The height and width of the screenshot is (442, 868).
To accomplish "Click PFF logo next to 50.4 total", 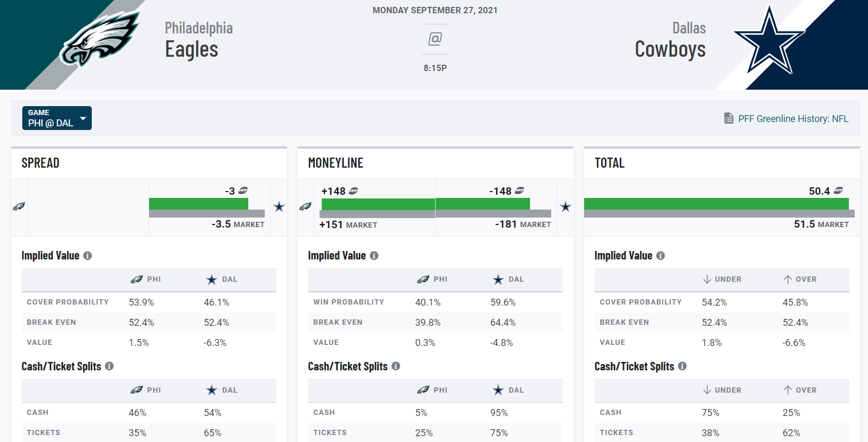I will tap(838, 190).
